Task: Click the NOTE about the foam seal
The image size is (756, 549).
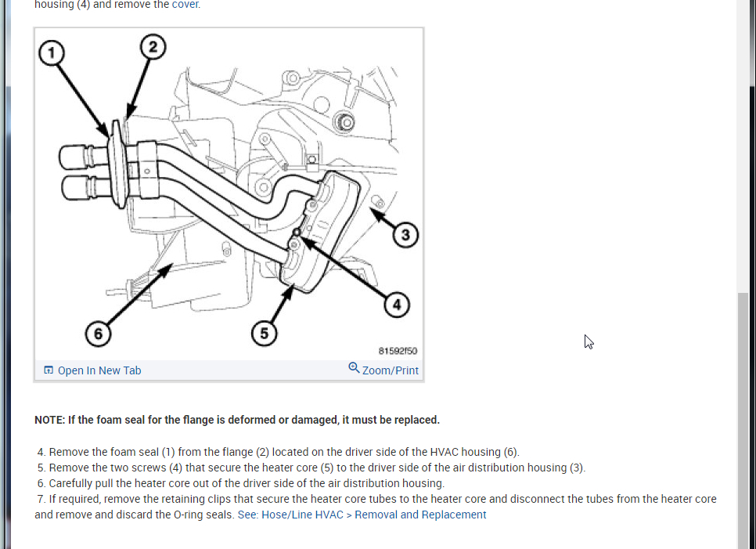Action: click(x=237, y=420)
